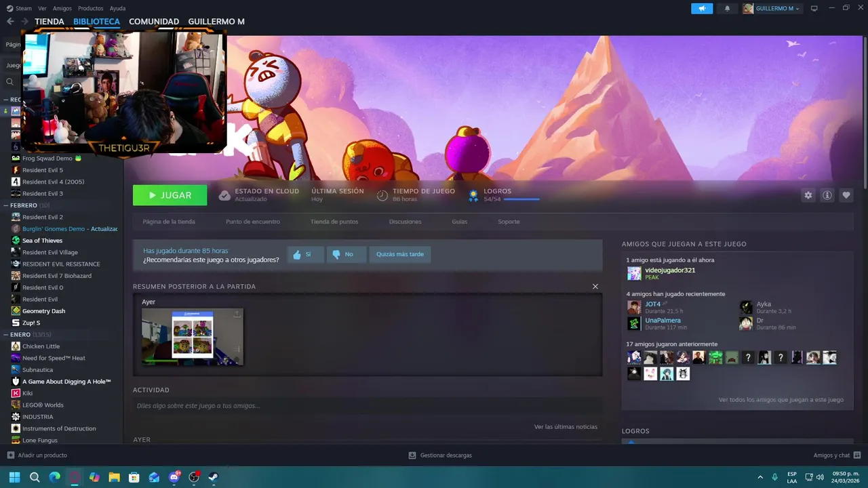
Task: Open the Amigos menu
Action: tap(62, 8)
